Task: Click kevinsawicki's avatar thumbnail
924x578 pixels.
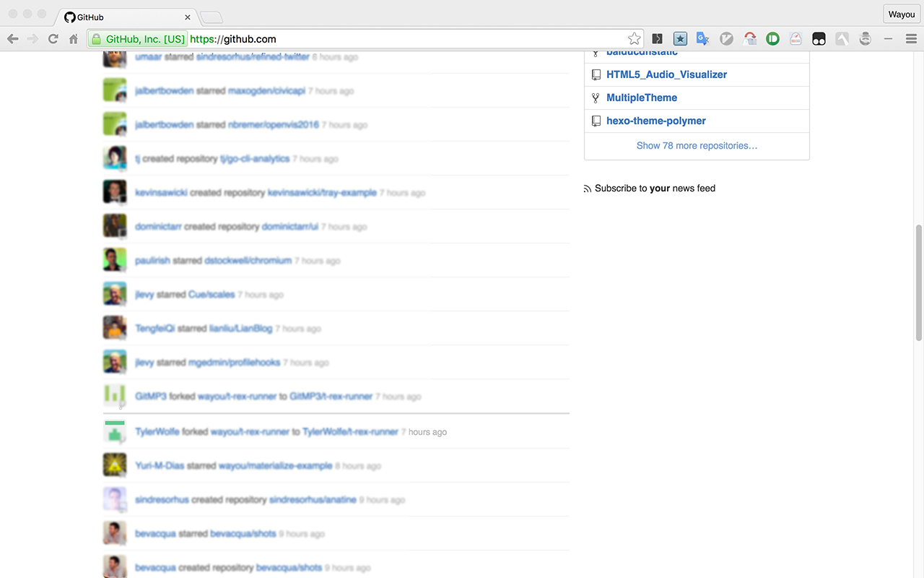Action: point(115,192)
